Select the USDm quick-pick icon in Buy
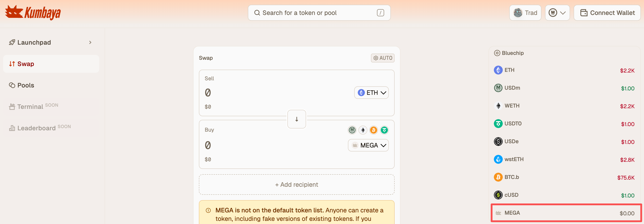Screen dimensions: 644x224 coord(352,130)
